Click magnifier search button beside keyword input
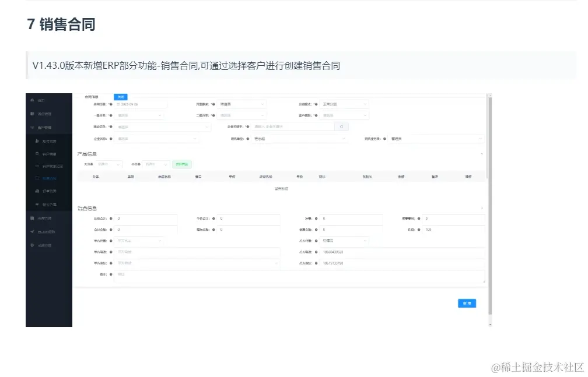 point(341,126)
